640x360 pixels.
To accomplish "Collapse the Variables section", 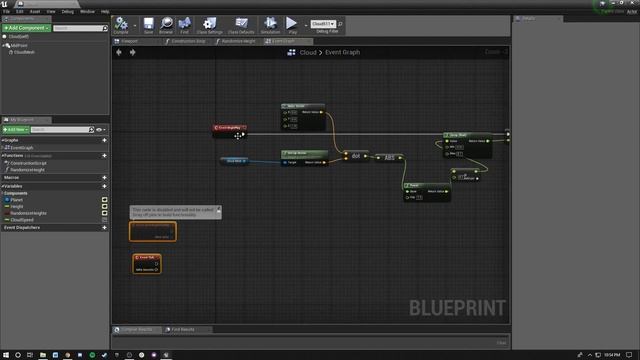I will (2, 186).
